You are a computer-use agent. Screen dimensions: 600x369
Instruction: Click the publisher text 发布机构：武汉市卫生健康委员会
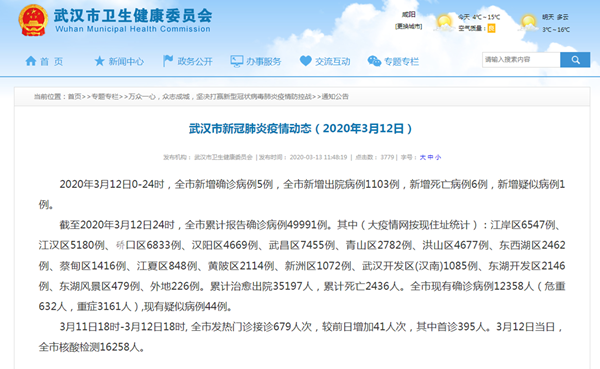[208, 157]
